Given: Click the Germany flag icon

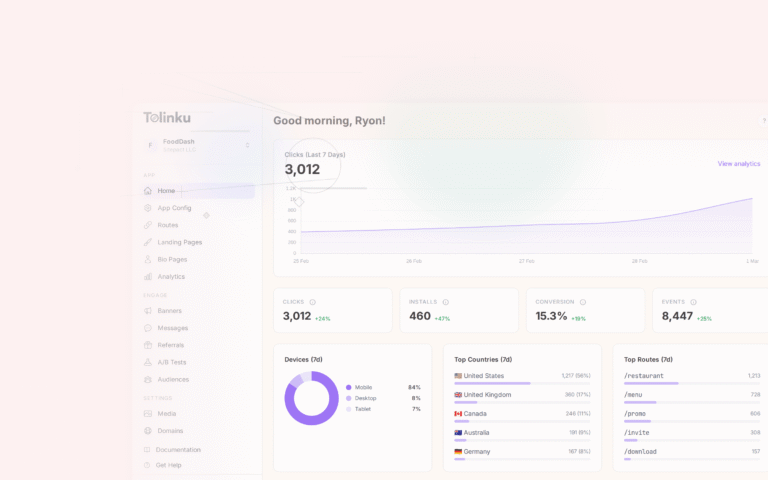Looking at the screenshot, I should click(458, 452).
